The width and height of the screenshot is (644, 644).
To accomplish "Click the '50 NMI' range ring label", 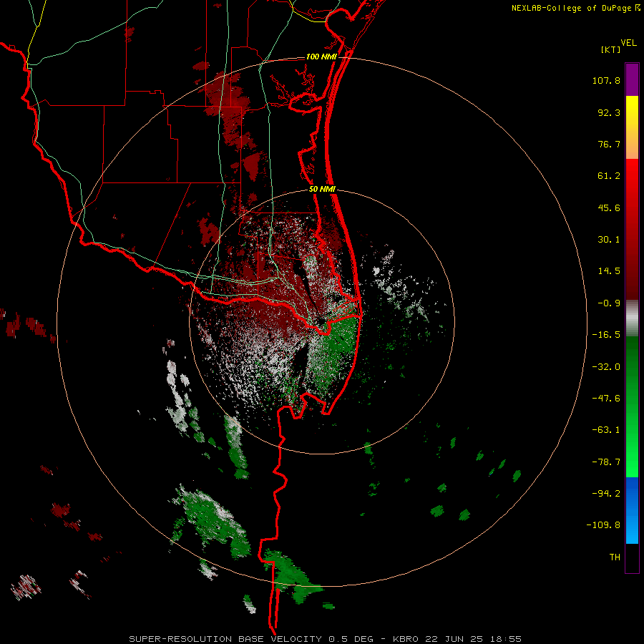I will (322, 190).
